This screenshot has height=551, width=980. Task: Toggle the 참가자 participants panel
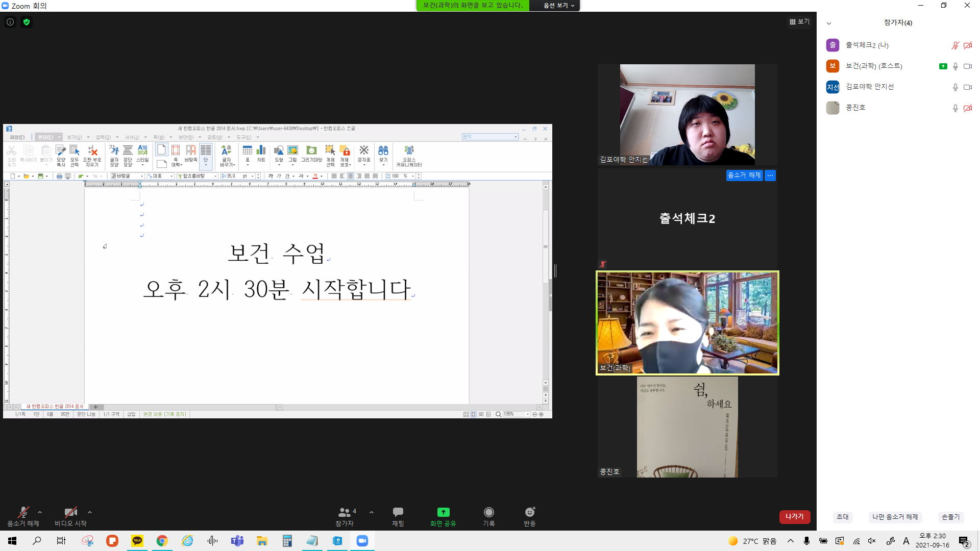pos(345,516)
